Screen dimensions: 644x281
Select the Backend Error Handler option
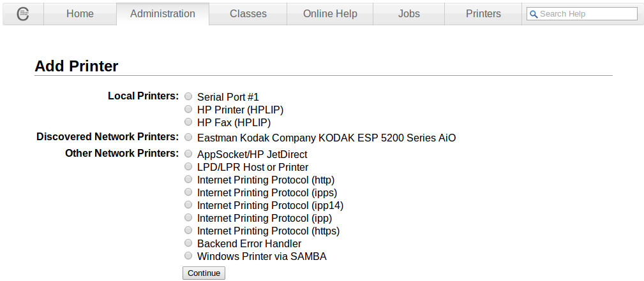188,243
